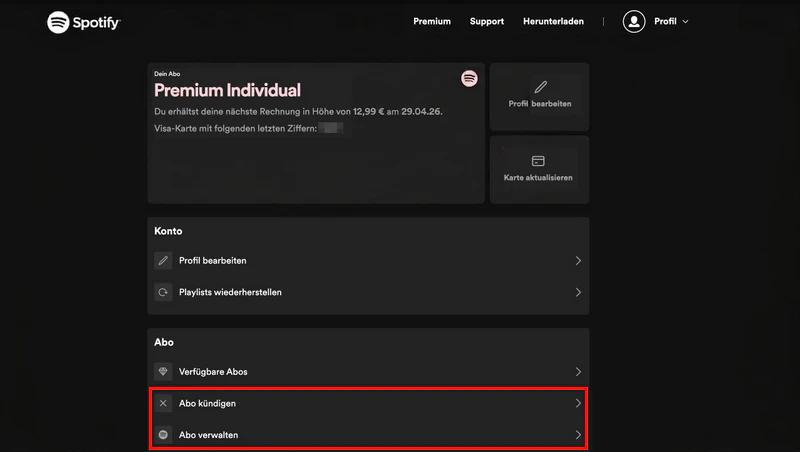The height and width of the screenshot is (452, 800).
Task: Click the X icon beside Abo kündigen
Action: (x=163, y=403)
